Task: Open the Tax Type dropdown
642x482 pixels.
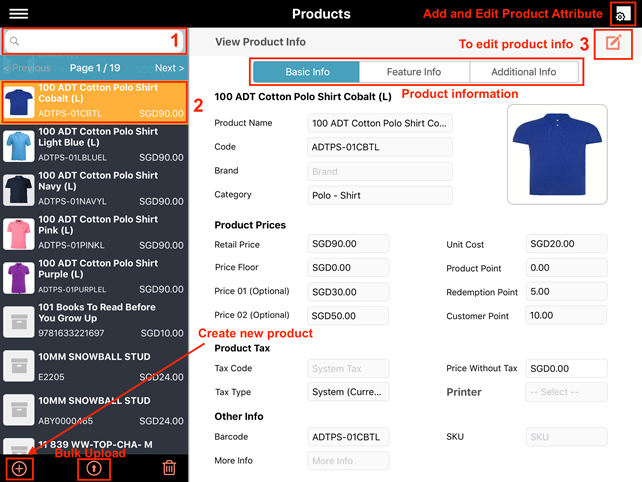Action: [x=348, y=392]
